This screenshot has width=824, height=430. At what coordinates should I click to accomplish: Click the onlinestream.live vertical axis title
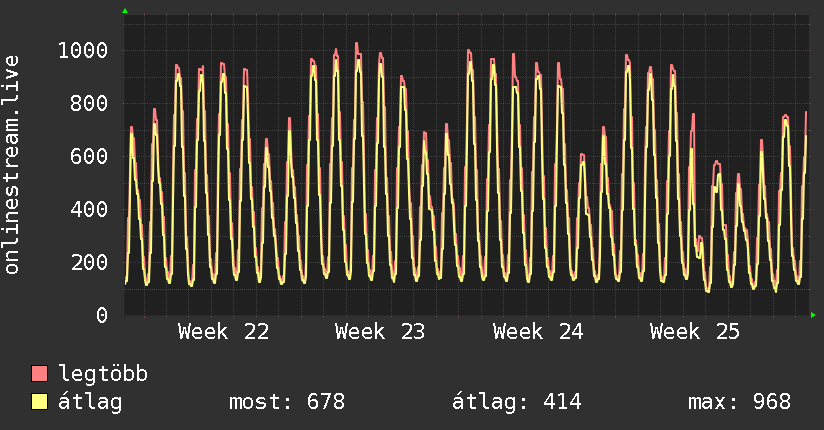point(11,165)
